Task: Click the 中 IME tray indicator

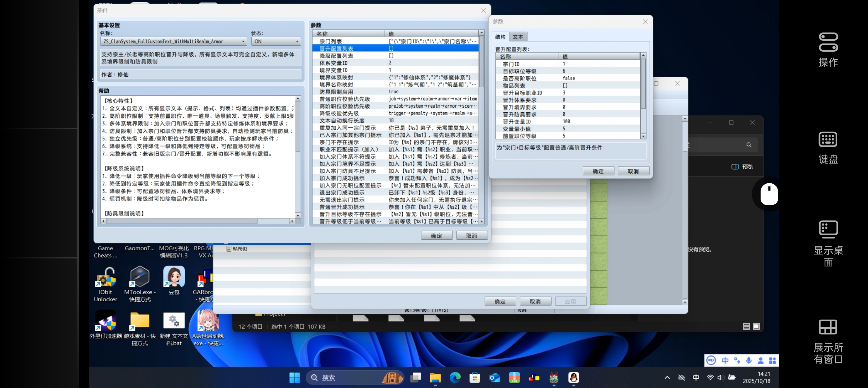Action: click(x=695, y=378)
